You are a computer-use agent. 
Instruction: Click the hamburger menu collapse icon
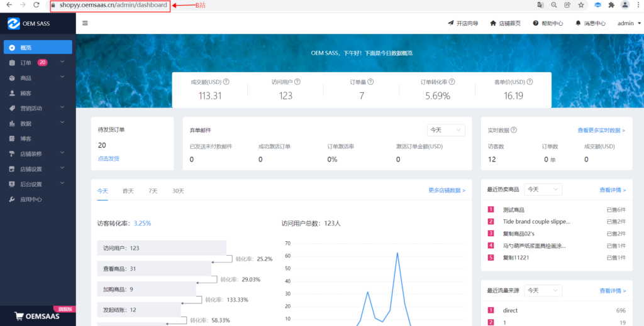[85, 23]
